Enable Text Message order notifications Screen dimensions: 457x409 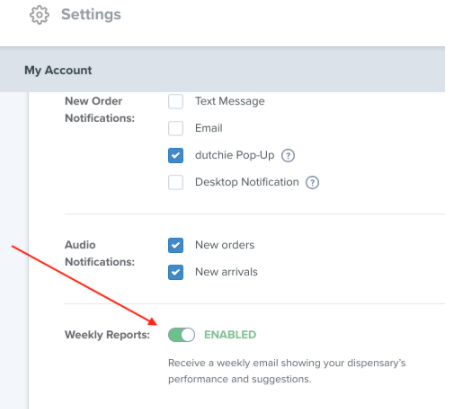176,101
